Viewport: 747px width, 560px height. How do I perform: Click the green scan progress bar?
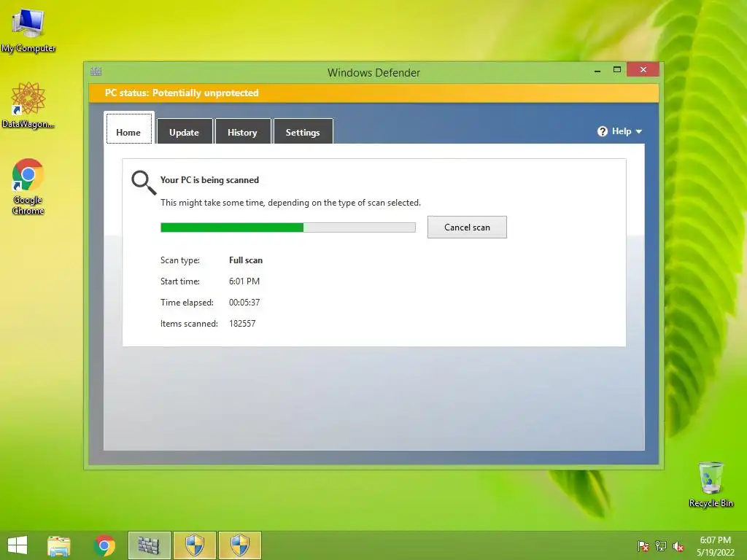(287, 227)
